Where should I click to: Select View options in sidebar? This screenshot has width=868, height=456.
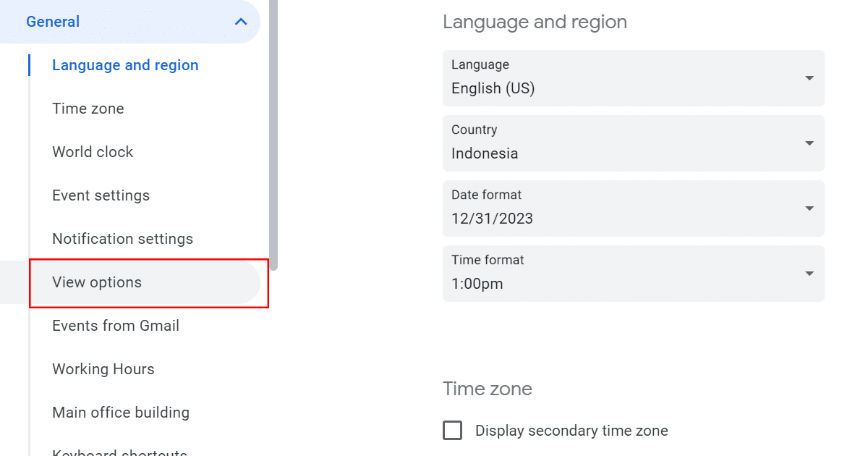pos(97,282)
